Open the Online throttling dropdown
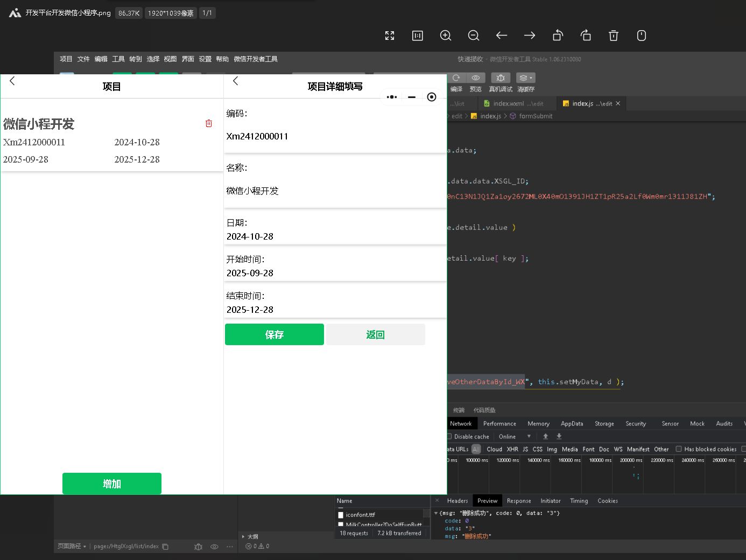 [515, 437]
